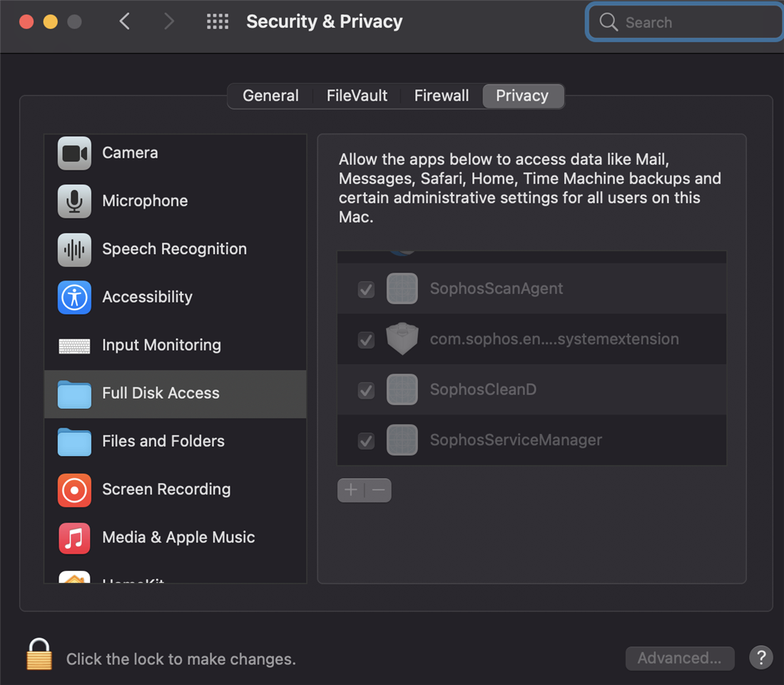Select the Speech Recognition label
The height and width of the screenshot is (685, 784).
click(x=175, y=249)
